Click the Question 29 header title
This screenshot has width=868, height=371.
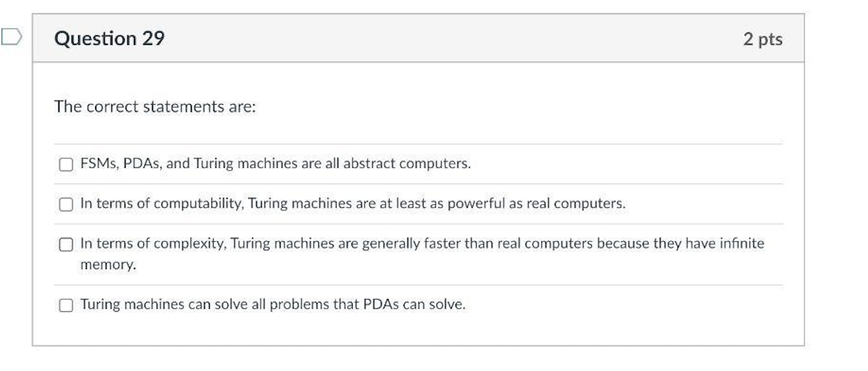[108, 38]
